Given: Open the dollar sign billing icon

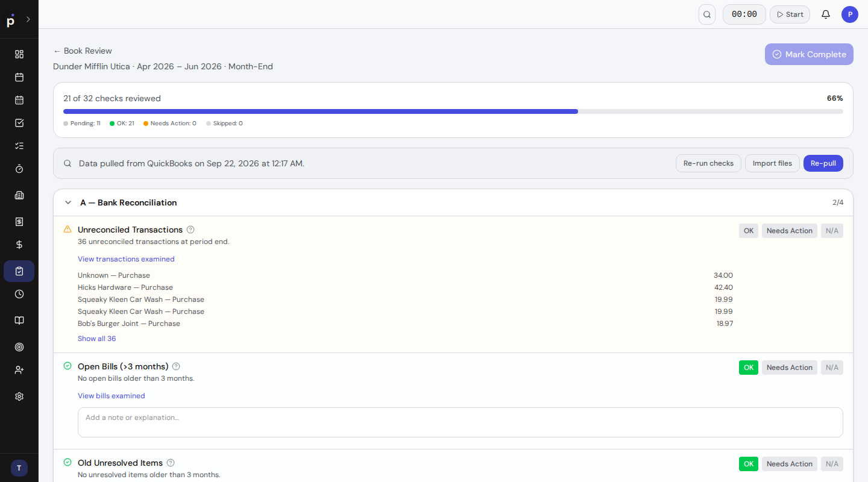Looking at the screenshot, I should (x=19, y=245).
